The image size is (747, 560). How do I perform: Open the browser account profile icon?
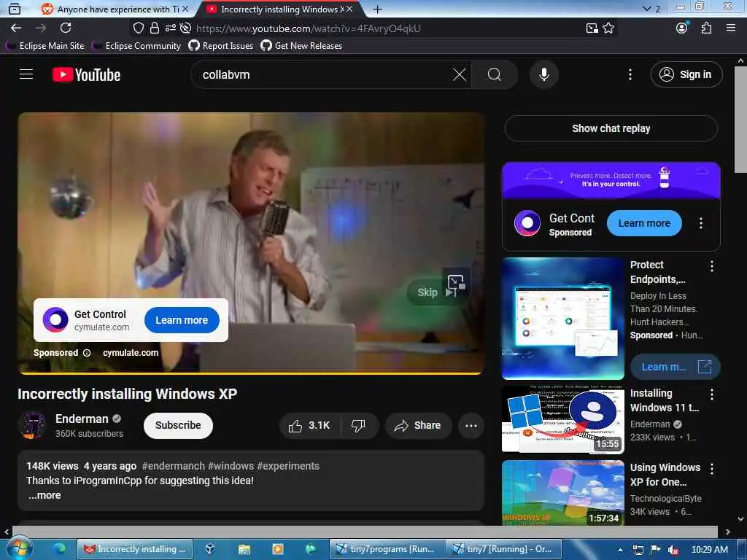coord(682,28)
